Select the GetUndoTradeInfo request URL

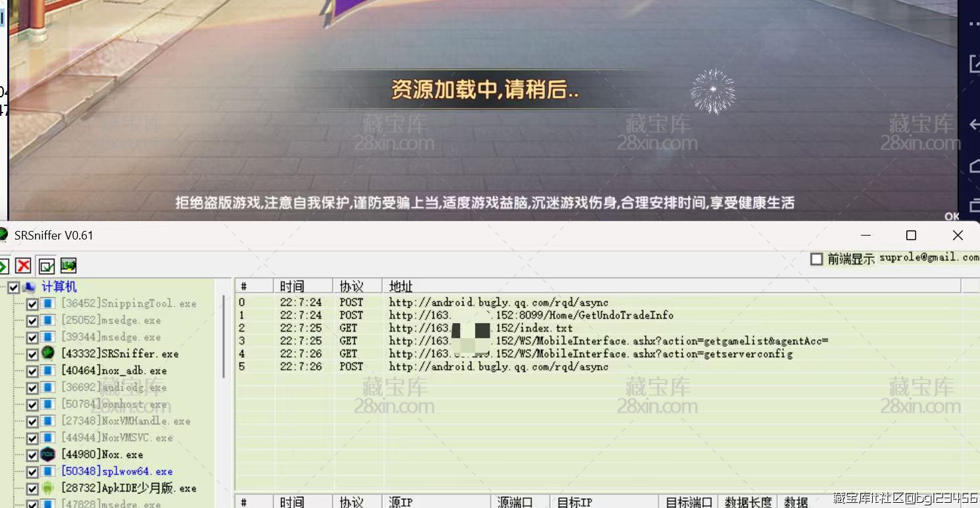coord(531,315)
